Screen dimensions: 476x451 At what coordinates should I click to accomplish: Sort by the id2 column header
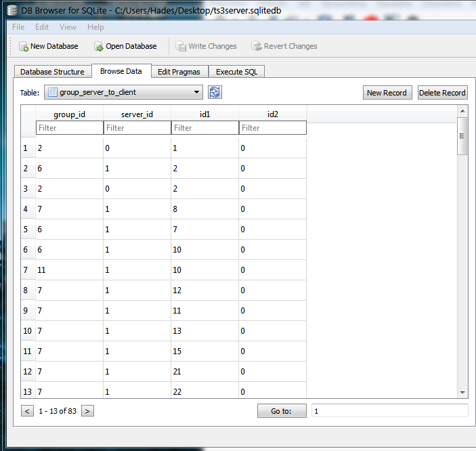273,114
